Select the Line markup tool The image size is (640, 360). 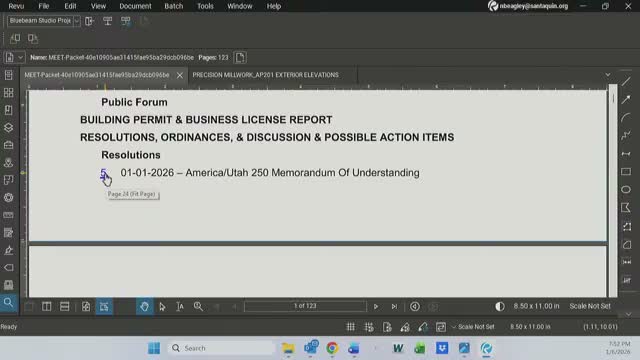(626, 82)
